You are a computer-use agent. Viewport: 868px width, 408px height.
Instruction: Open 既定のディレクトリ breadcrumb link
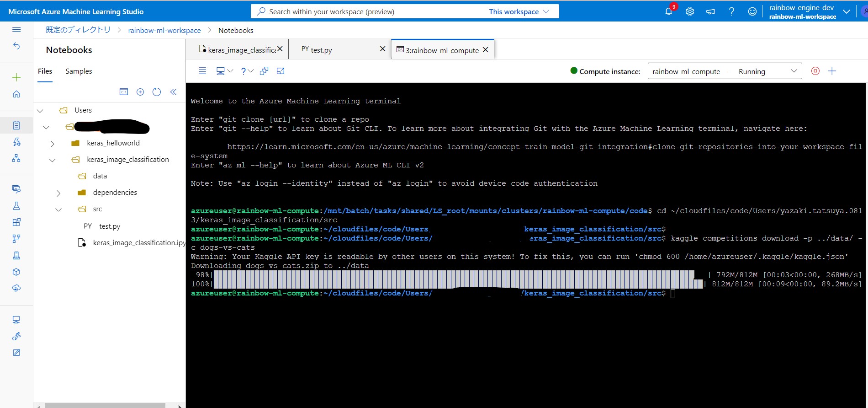pyautogui.click(x=78, y=30)
